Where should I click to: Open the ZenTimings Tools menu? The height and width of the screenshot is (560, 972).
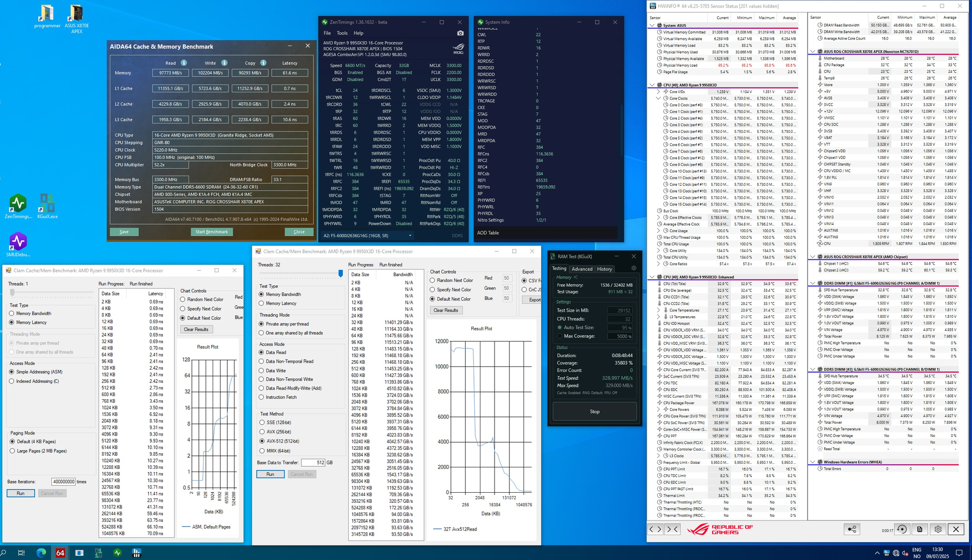[342, 33]
